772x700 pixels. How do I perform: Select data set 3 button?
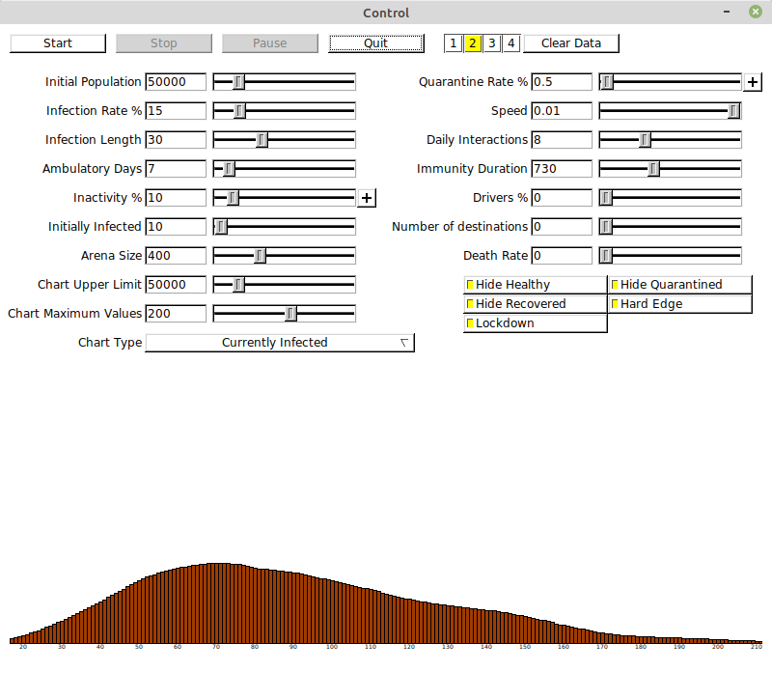tap(492, 43)
